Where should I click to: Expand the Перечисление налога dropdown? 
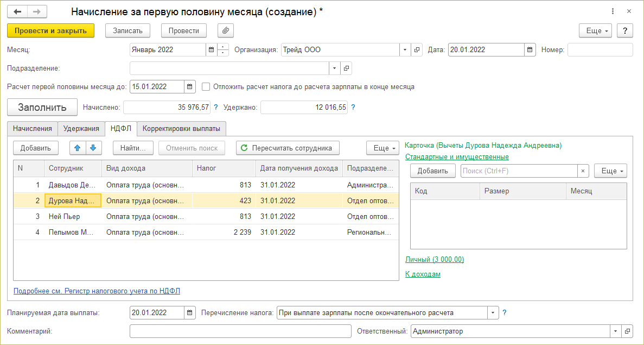tap(493, 313)
